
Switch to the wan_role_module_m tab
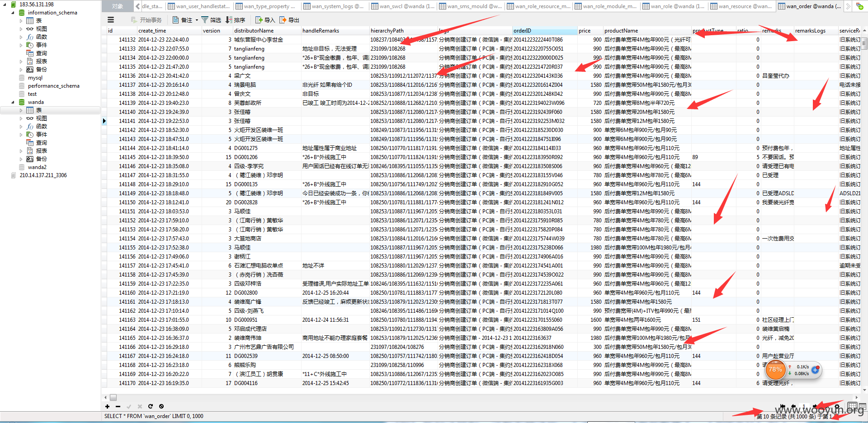[x=605, y=6]
